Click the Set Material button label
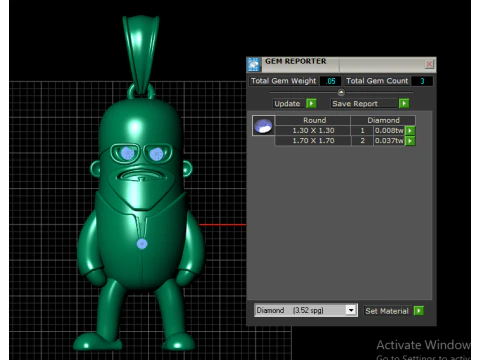This screenshot has height=360, width=480. tap(387, 311)
